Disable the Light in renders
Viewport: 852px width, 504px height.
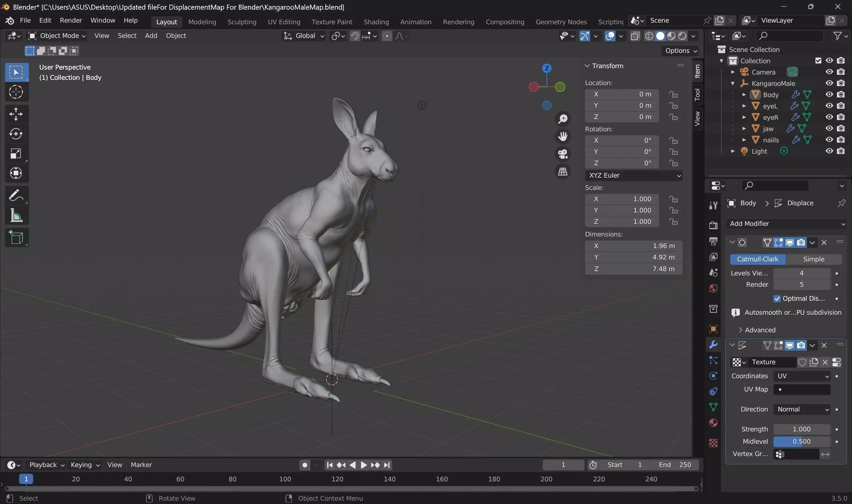(x=841, y=151)
